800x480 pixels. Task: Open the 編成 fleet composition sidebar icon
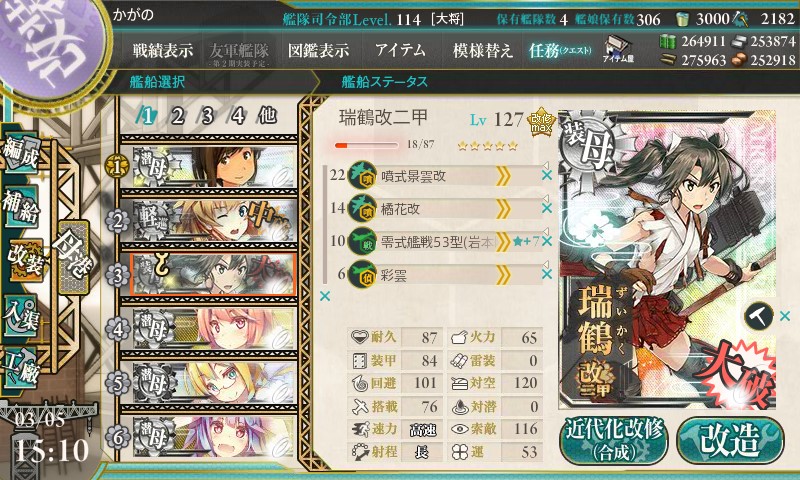pyautogui.click(x=21, y=153)
